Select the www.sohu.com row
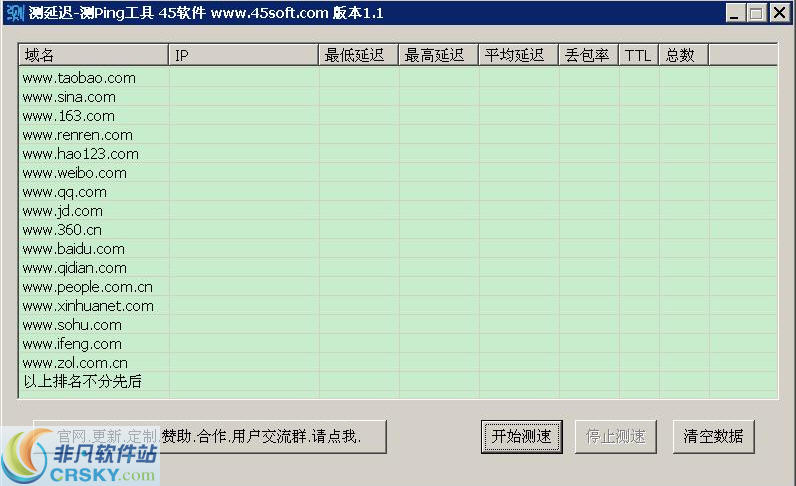Viewport: 796px width, 486px height. point(398,325)
